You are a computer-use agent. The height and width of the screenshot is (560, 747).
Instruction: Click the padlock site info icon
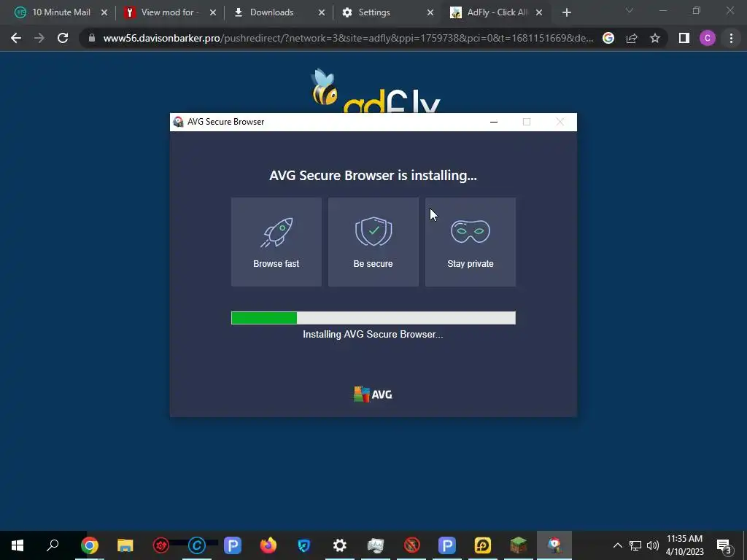(92, 38)
